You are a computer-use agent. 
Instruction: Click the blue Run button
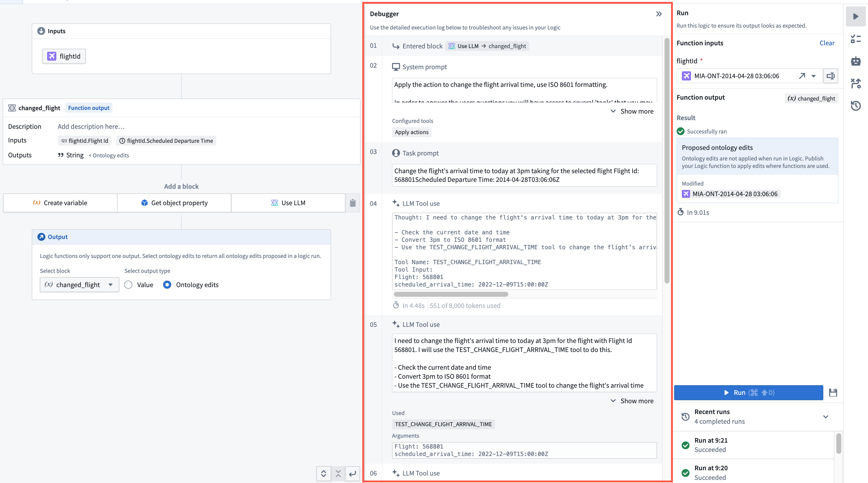pos(748,392)
